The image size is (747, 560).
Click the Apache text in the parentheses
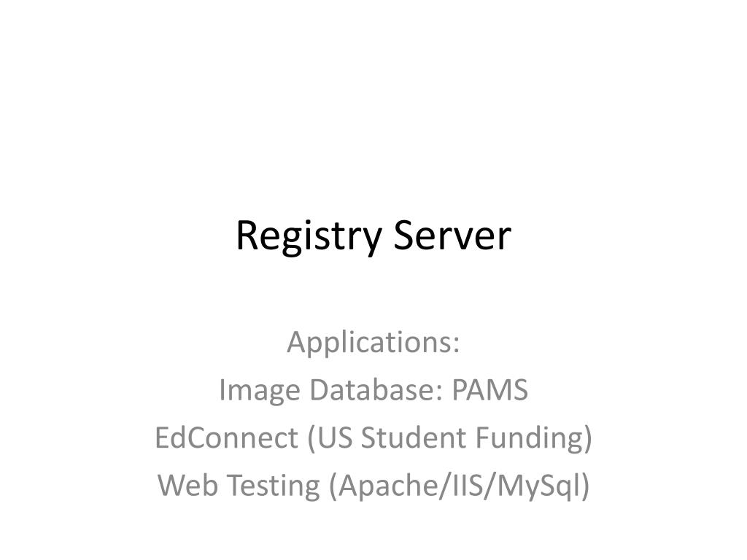click(x=384, y=486)
